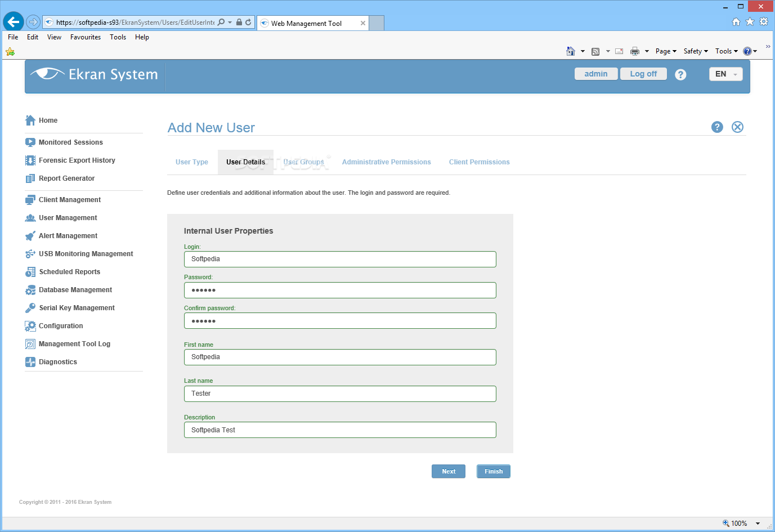Image resolution: width=775 pixels, height=532 pixels.
Task: Expand the address bar autocomplete arrow
Action: (x=230, y=23)
